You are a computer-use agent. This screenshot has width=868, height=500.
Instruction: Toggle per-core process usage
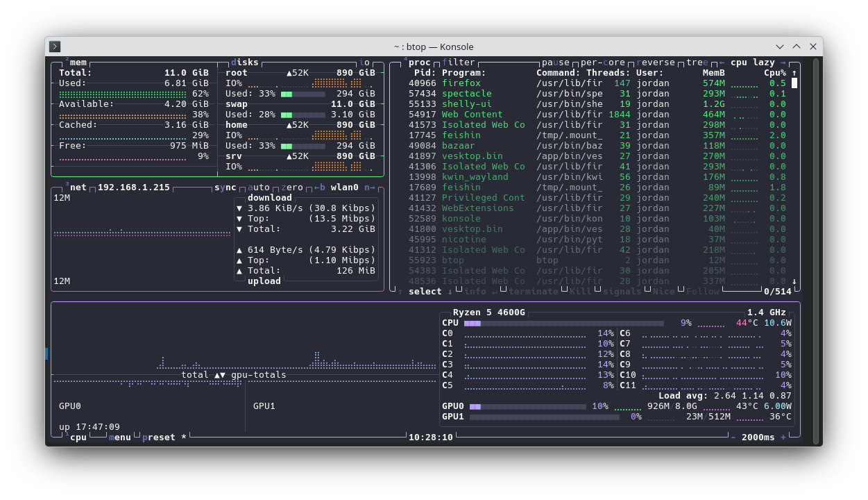click(x=603, y=62)
